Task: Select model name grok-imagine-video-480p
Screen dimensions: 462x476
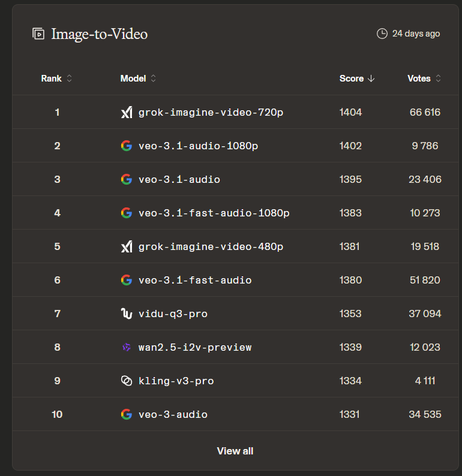Action: point(211,246)
